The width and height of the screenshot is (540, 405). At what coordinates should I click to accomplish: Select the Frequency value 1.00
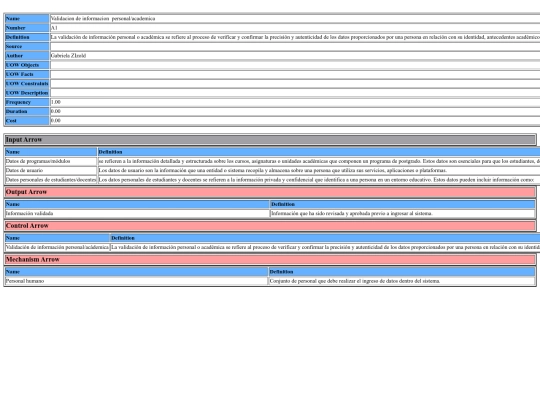[x=55, y=102]
